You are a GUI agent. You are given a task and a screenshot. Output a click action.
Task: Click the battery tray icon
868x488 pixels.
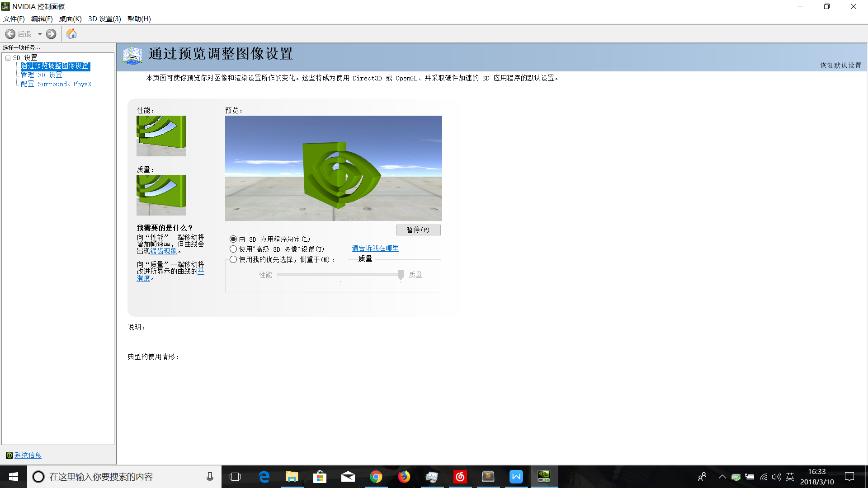750,477
